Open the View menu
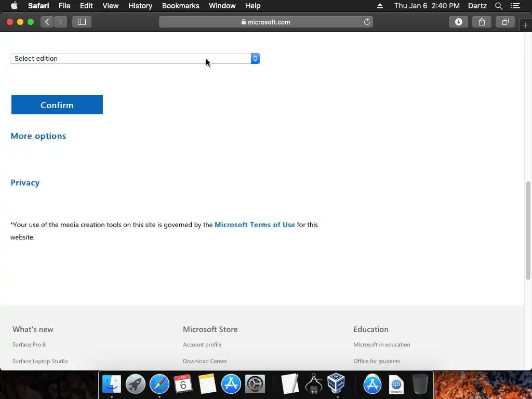Screen dimensions: 532x399 (111, 6)
